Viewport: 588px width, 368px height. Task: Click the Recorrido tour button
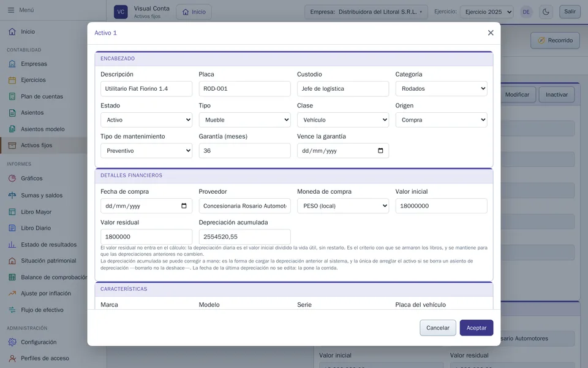pyautogui.click(x=555, y=40)
